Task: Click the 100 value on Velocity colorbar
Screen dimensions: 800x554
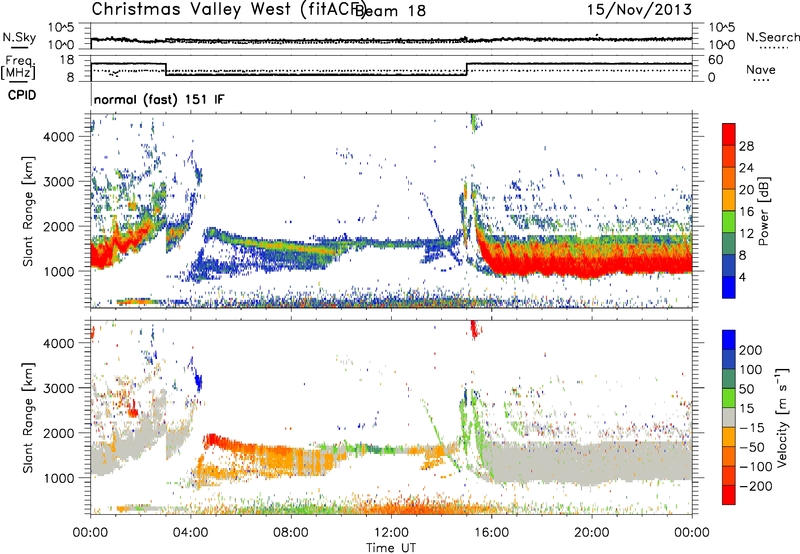Action: point(751,370)
